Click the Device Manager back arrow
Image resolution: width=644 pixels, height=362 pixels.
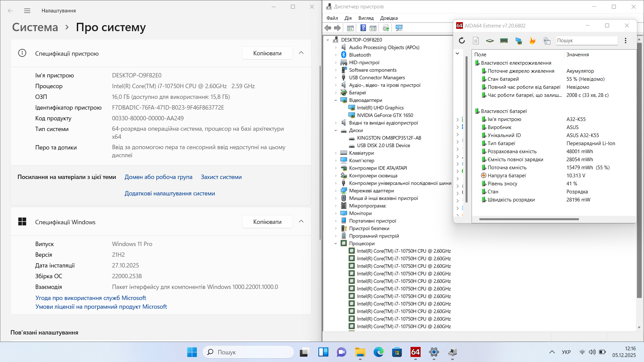[328, 28]
